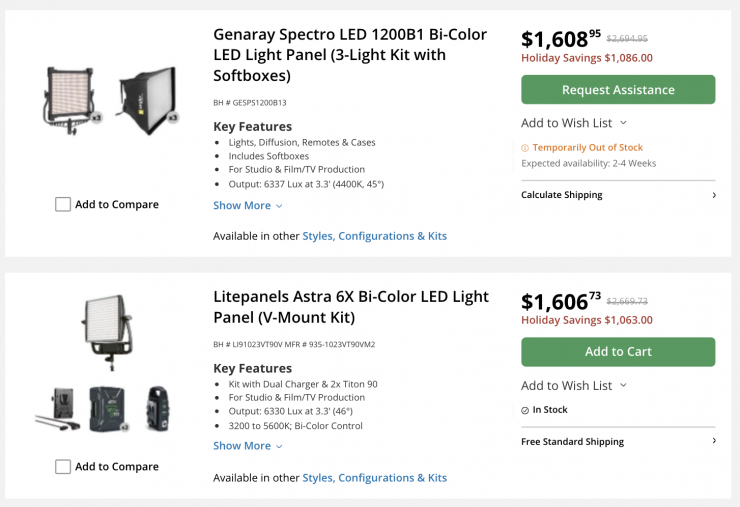Expand Show More under Genaray key features
Screen dimensions: 740x507
[248, 205]
